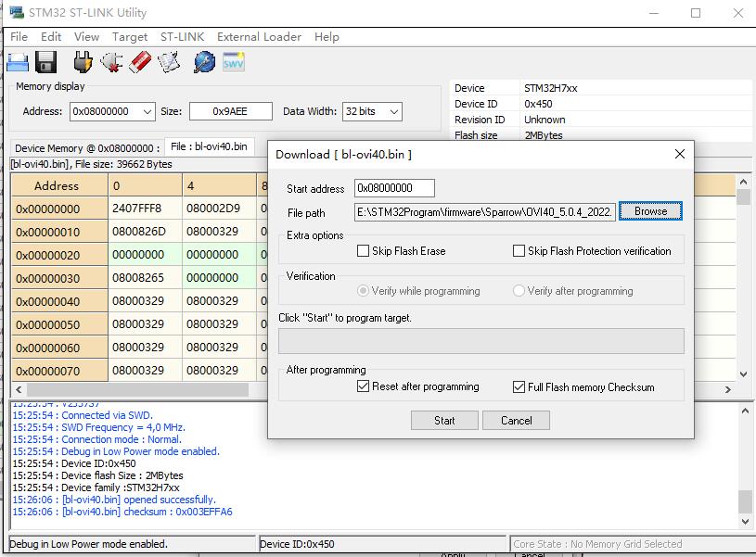Open the File menu
Viewport: 756px width, 557px height.
pos(19,37)
